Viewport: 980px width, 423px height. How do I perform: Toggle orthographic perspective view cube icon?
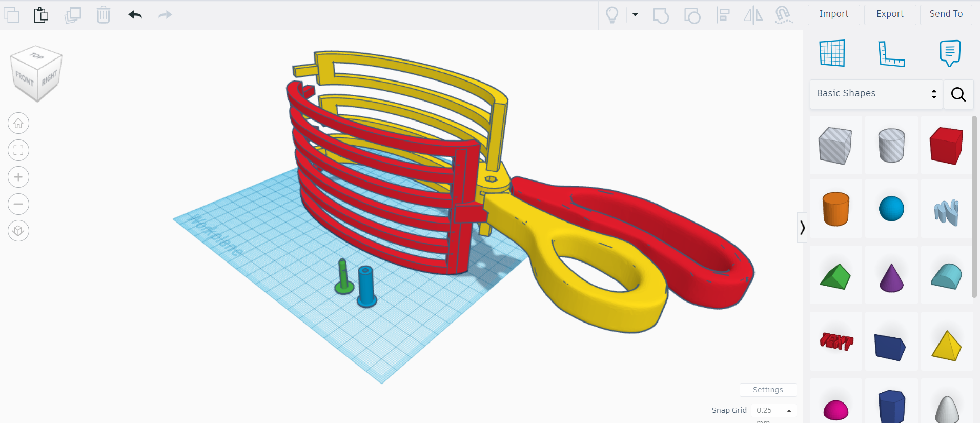pos(18,231)
